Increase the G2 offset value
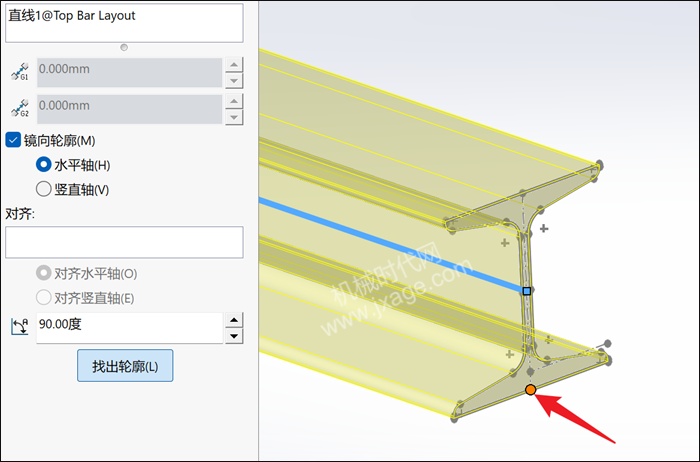Viewport: 700px width, 462px height. [x=234, y=101]
